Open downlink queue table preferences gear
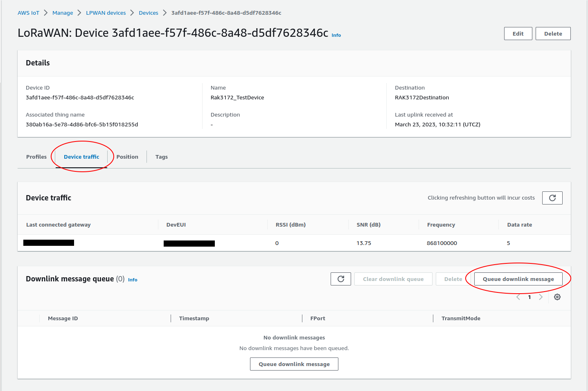 [x=557, y=297]
